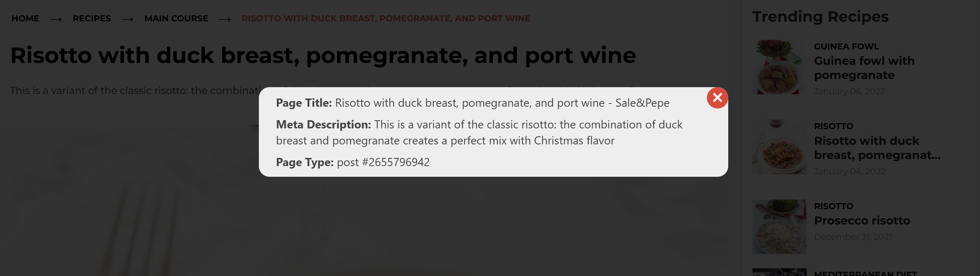980x276 pixels.
Task: Open MAIN COURSE breadcrumb link
Action: 176,18
